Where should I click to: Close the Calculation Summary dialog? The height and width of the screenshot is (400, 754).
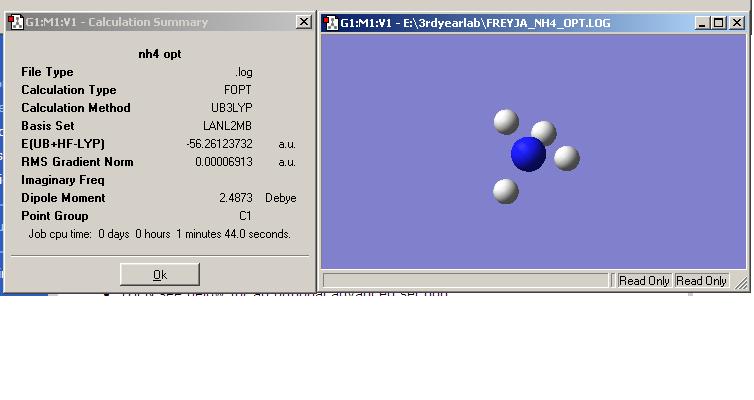point(303,22)
